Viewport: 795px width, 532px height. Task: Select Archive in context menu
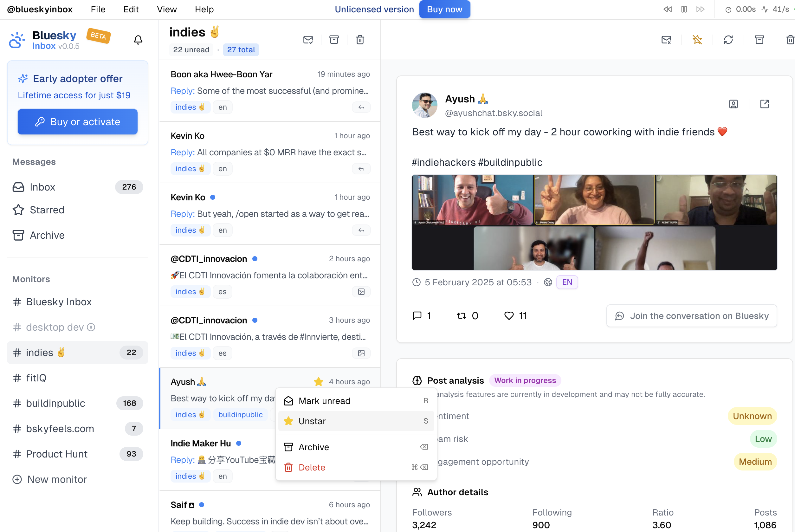[x=356, y=447]
